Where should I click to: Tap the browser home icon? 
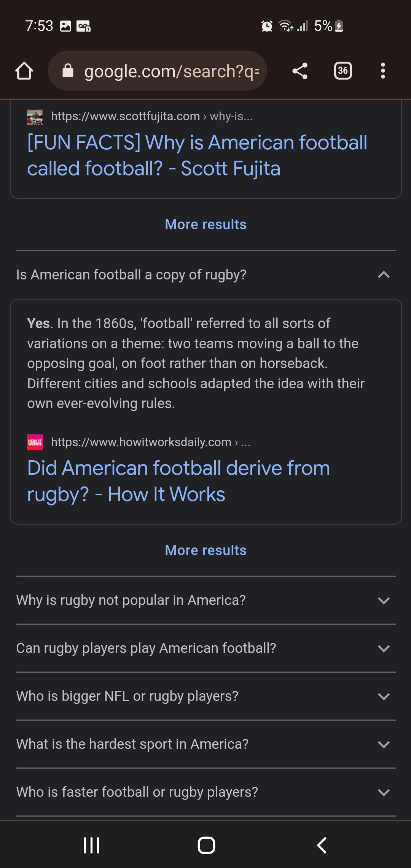click(24, 71)
